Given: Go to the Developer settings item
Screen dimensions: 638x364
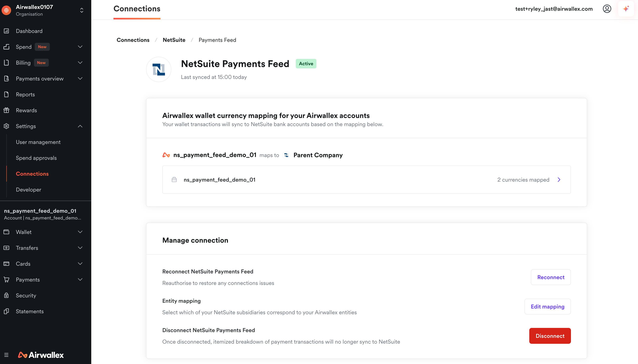Looking at the screenshot, I should click(x=29, y=190).
